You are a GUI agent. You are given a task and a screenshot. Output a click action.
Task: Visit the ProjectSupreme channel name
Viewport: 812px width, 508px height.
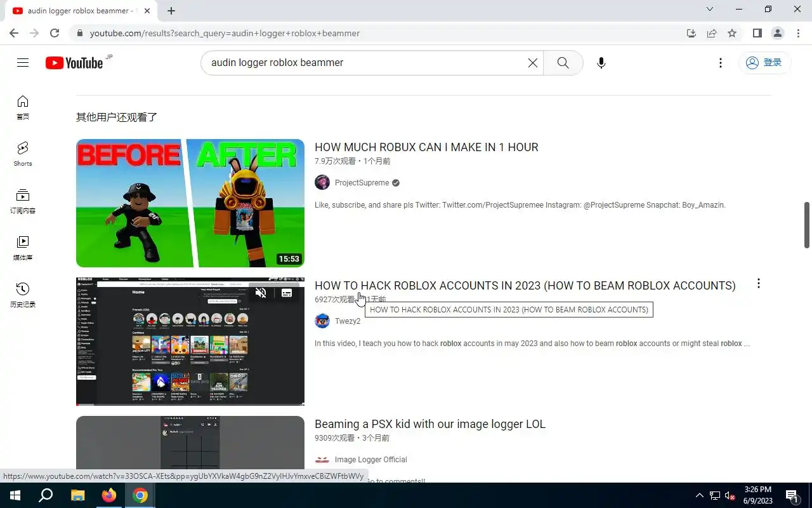362,183
